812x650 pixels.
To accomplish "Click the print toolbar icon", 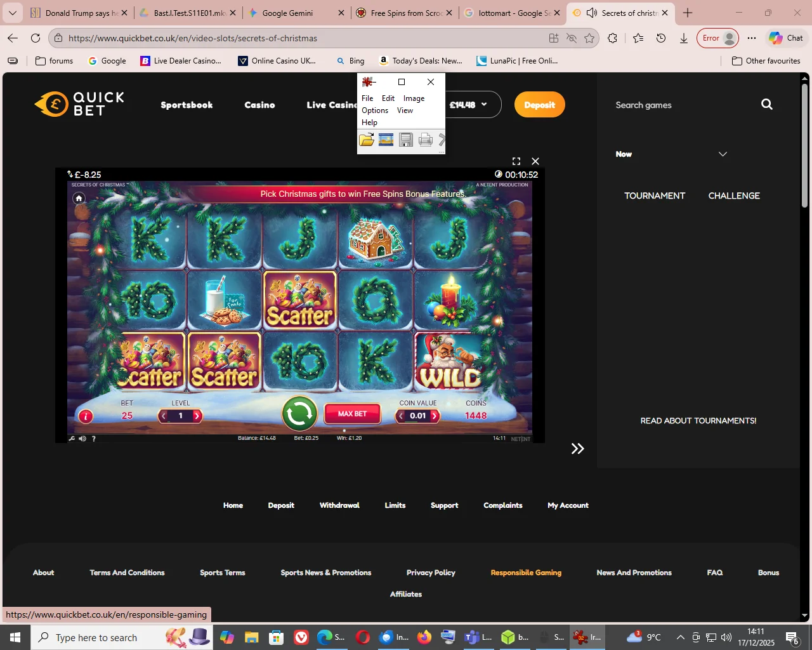I will [426, 140].
